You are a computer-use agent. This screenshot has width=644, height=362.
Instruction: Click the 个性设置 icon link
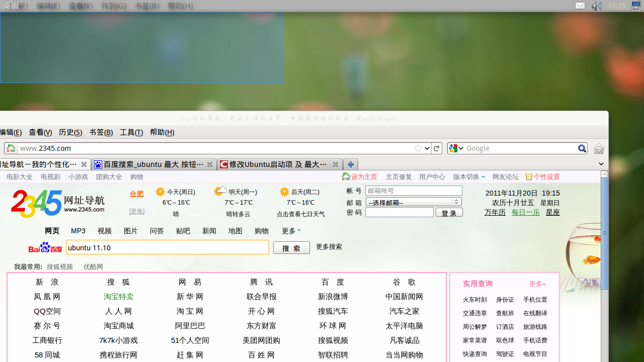coord(542,176)
